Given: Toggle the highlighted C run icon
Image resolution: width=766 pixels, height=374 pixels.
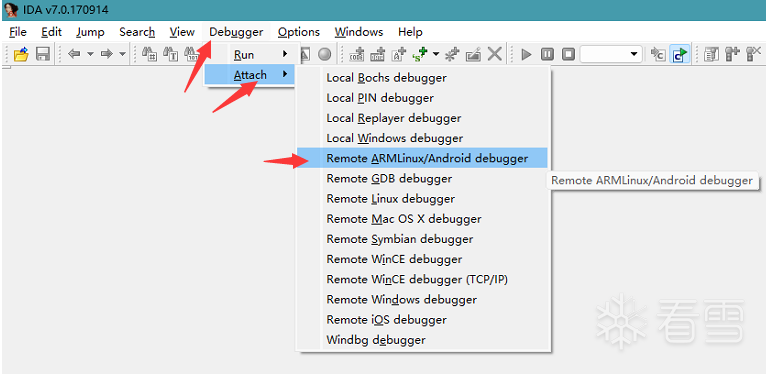Looking at the screenshot, I should coord(680,54).
